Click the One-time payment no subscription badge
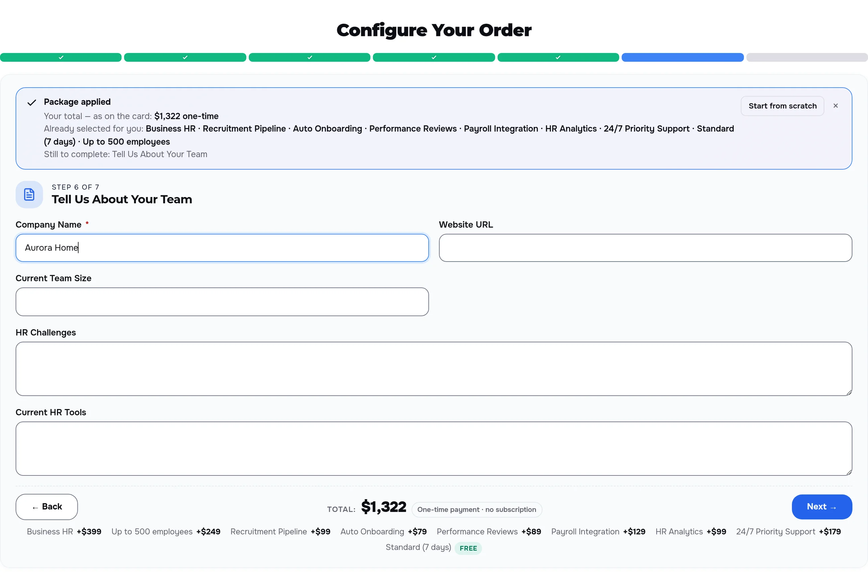Screen dimensions: 868x588 click(x=477, y=509)
